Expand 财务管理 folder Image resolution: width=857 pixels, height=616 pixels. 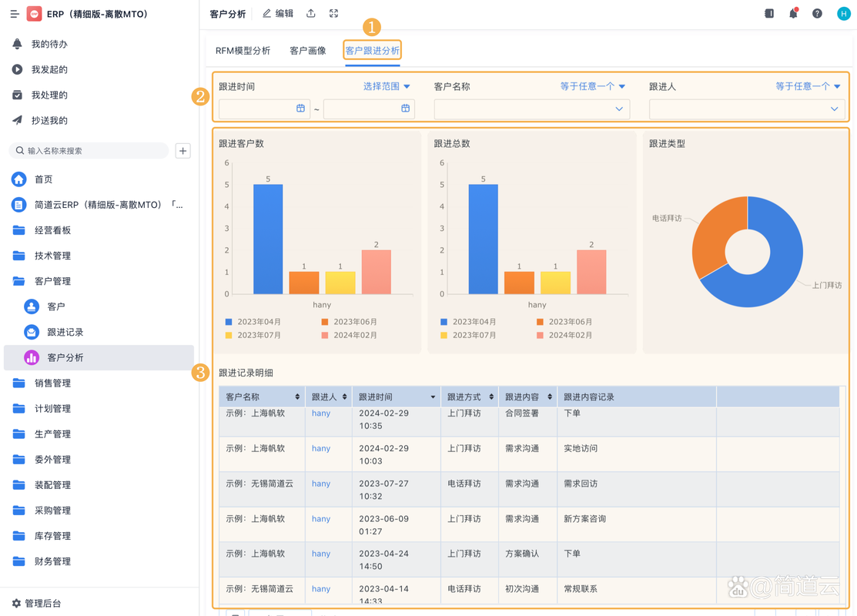coord(42,561)
